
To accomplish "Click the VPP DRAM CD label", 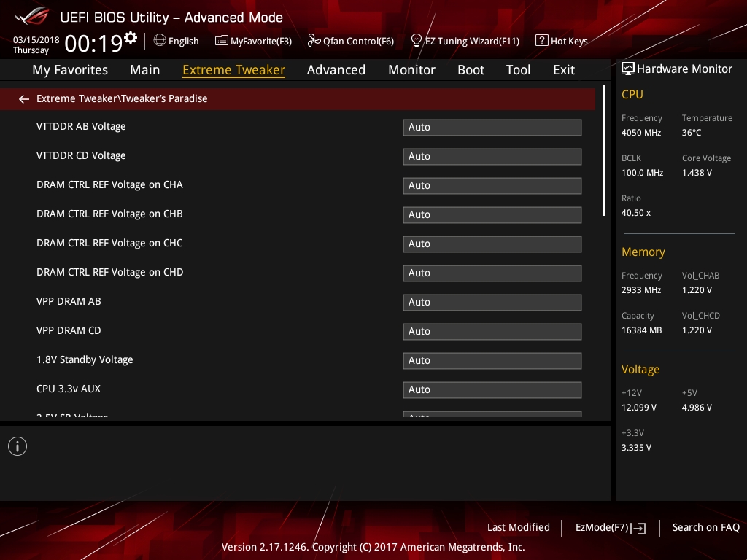I will [69, 330].
